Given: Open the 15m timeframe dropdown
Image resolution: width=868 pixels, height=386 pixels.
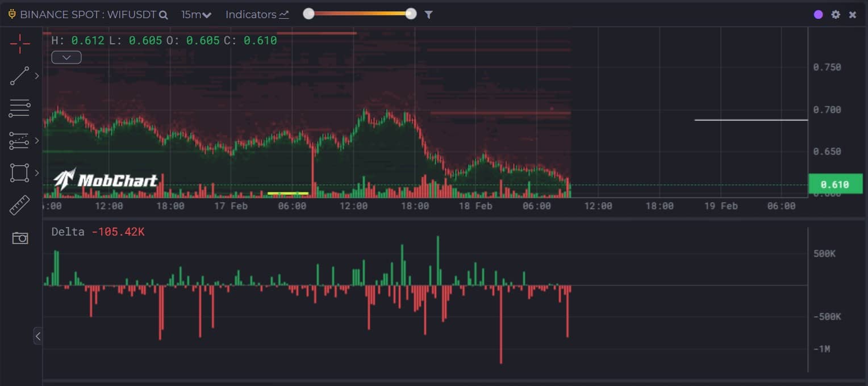Looking at the screenshot, I should point(196,15).
